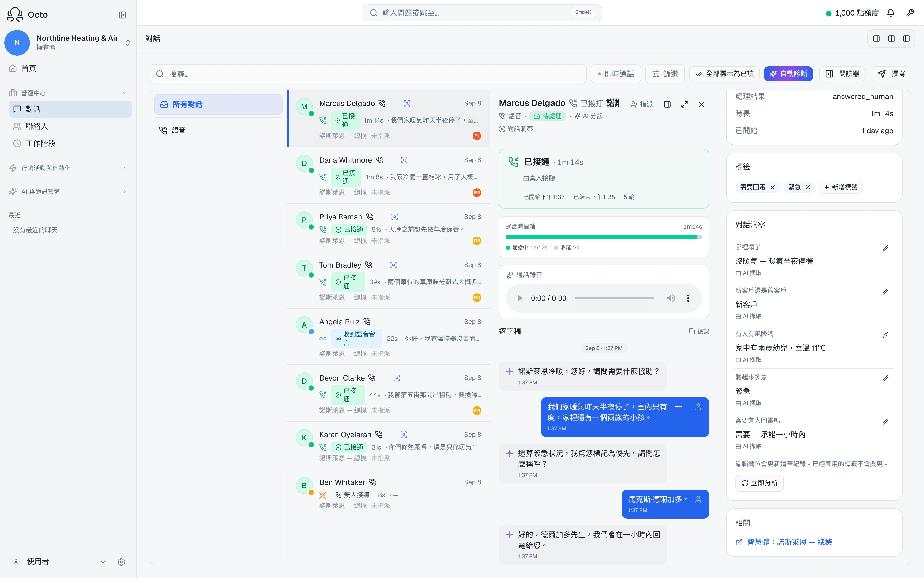Image resolution: width=924 pixels, height=578 pixels.
Task: Edit the '哪裡壞了' insight field
Action: tap(885, 249)
